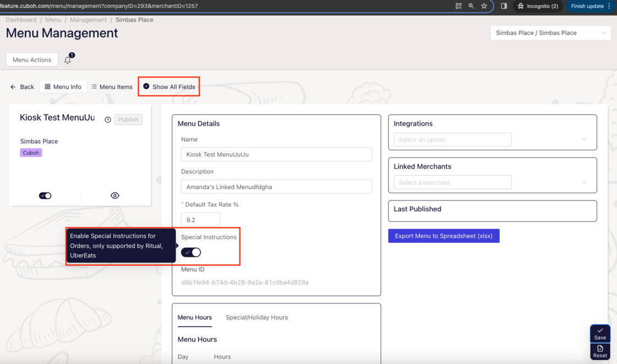The height and width of the screenshot is (364, 617).
Task: Click the Reset icon button
Action: pos(600,351)
